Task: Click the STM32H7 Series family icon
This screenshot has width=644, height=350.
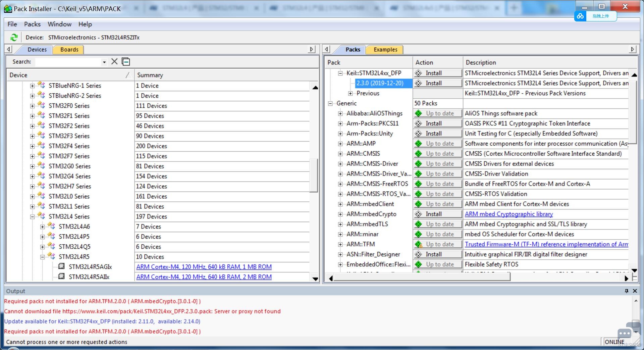Action: pos(41,186)
